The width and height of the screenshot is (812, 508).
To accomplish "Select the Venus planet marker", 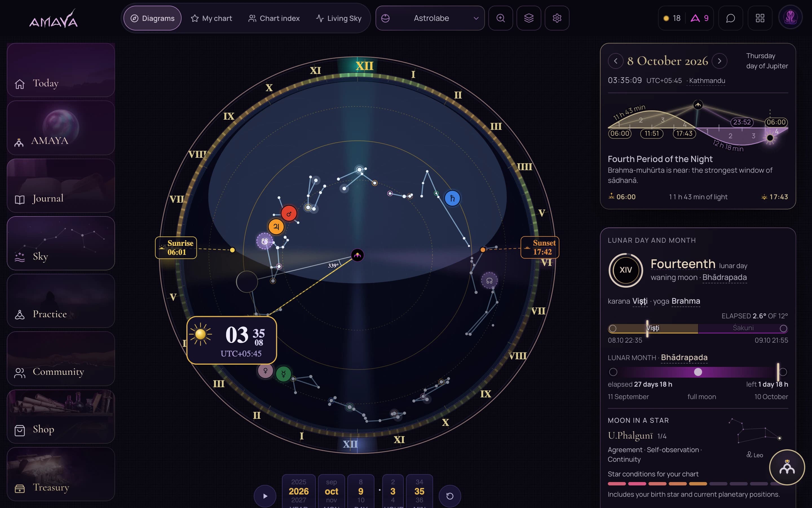I will pyautogui.click(x=265, y=371).
